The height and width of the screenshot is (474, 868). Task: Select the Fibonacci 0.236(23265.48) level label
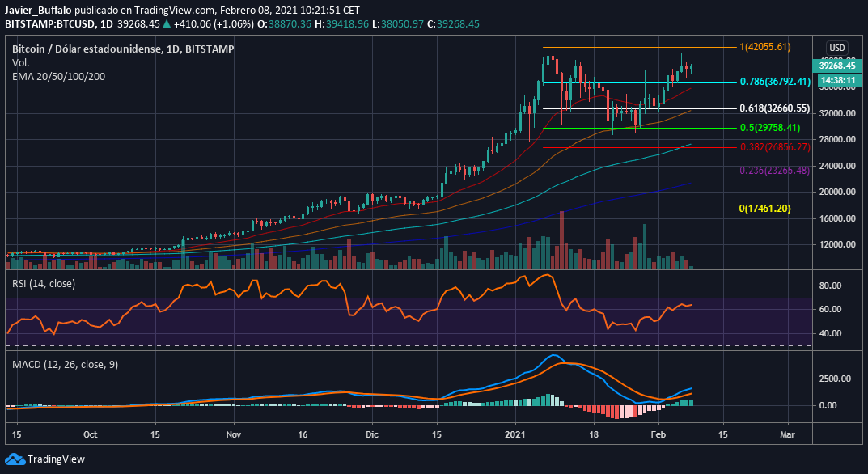click(x=775, y=171)
